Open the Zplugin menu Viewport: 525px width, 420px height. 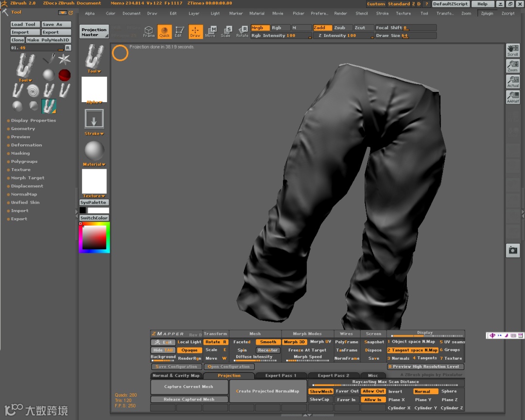click(487, 14)
